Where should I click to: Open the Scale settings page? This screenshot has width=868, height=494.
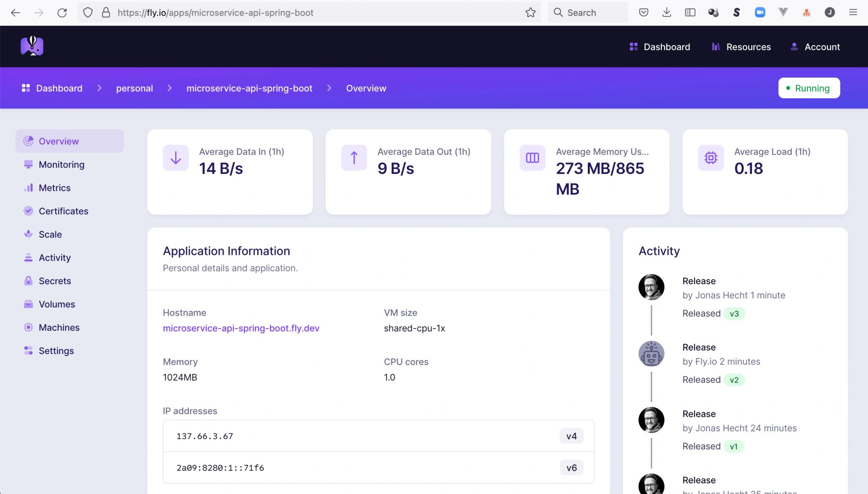click(50, 234)
